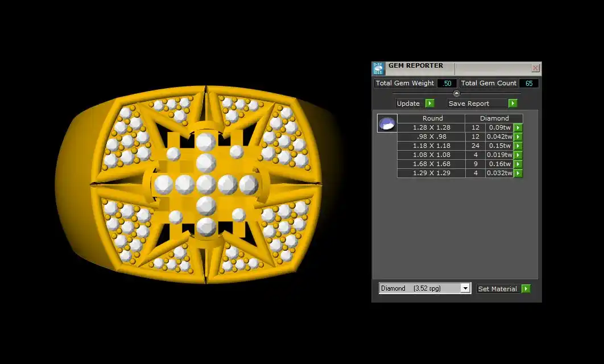
Task: Select the round gem shape thumbnail
Action: pos(387,123)
